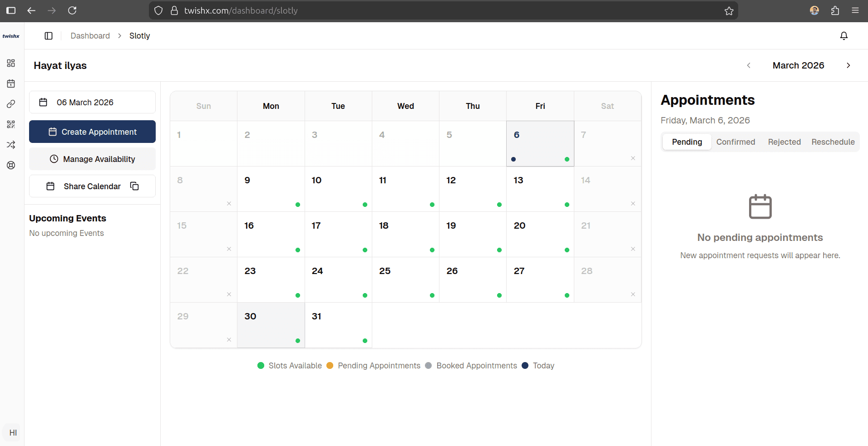
Task: Click Slotly breadcrumb
Action: click(139, 36)
